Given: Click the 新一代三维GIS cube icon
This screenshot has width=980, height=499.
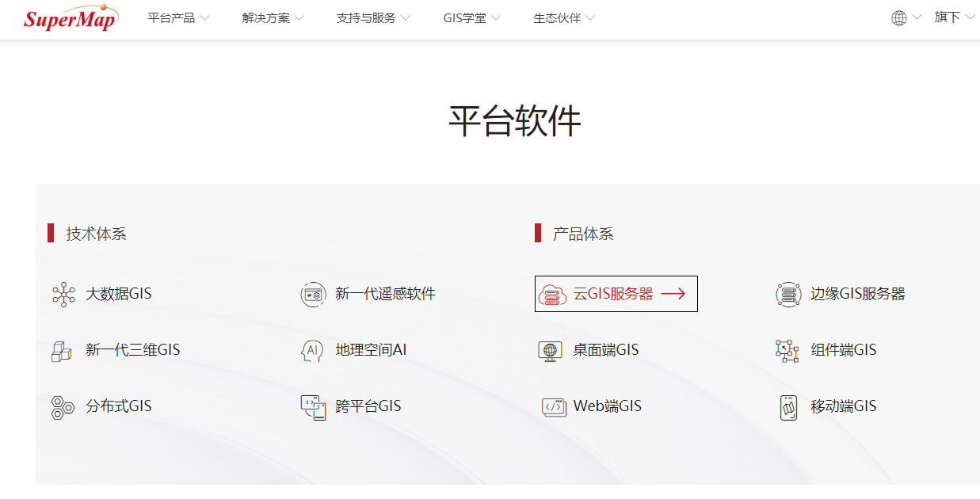Looking at the screenshot, I should (x=62, y=351).
